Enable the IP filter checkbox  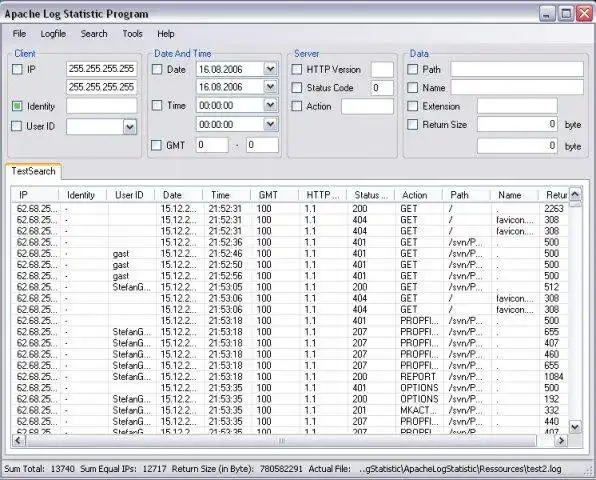pos(17,69)
